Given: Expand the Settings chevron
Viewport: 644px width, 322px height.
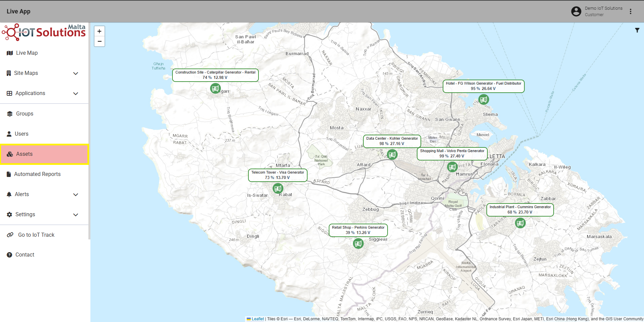Looking at the screenshot, I should pyautogui.click(x=76, y=215).
